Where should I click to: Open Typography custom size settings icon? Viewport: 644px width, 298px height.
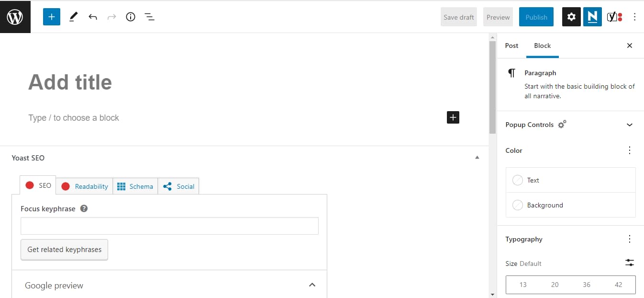[629, 263]
